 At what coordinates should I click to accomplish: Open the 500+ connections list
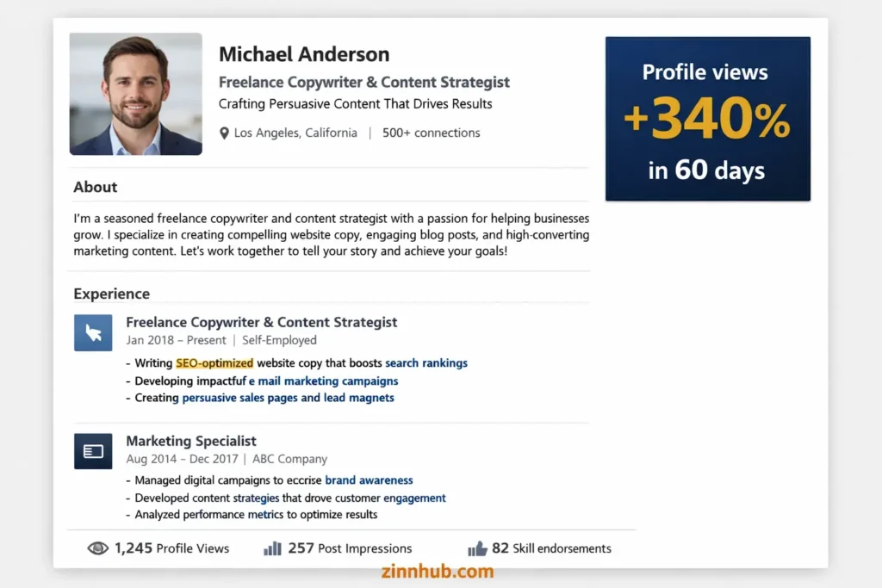click(431, 133)
